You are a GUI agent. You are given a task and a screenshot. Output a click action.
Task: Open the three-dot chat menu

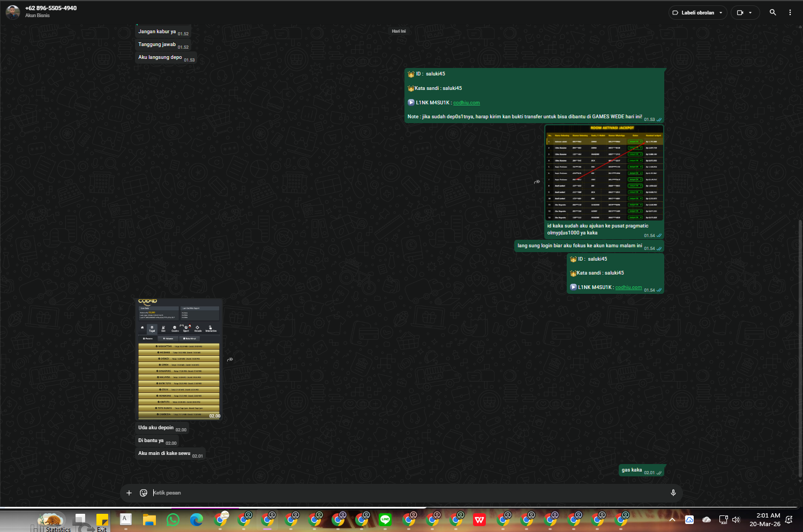point(790,12)
